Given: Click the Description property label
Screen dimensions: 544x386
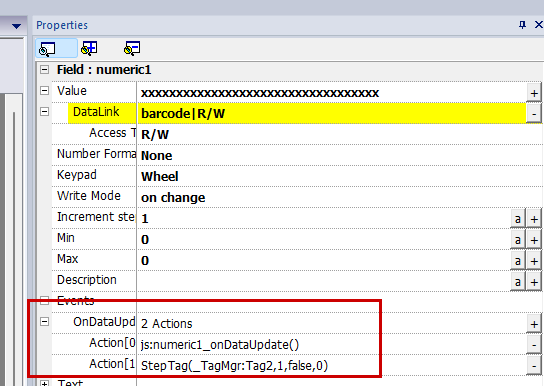Looking at the screenshot, I should (x=87, y=280).
